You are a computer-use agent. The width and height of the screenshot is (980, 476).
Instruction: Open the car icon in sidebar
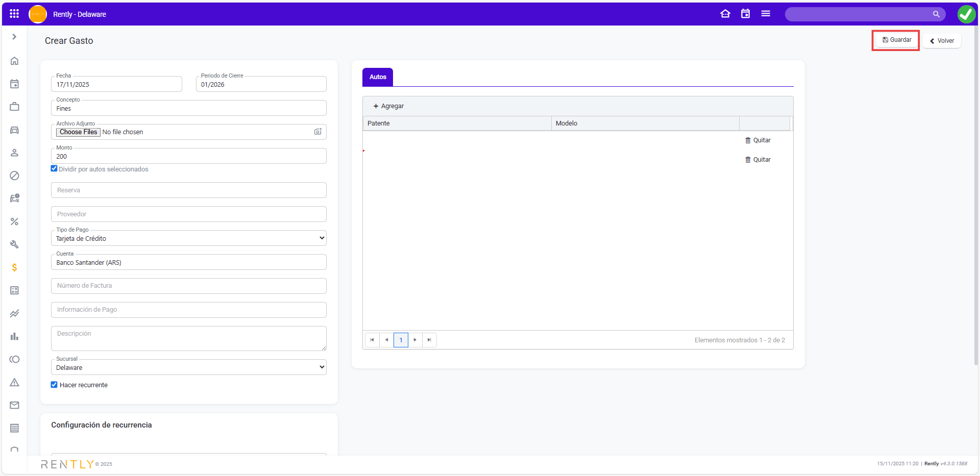click(x=14, y=130)
